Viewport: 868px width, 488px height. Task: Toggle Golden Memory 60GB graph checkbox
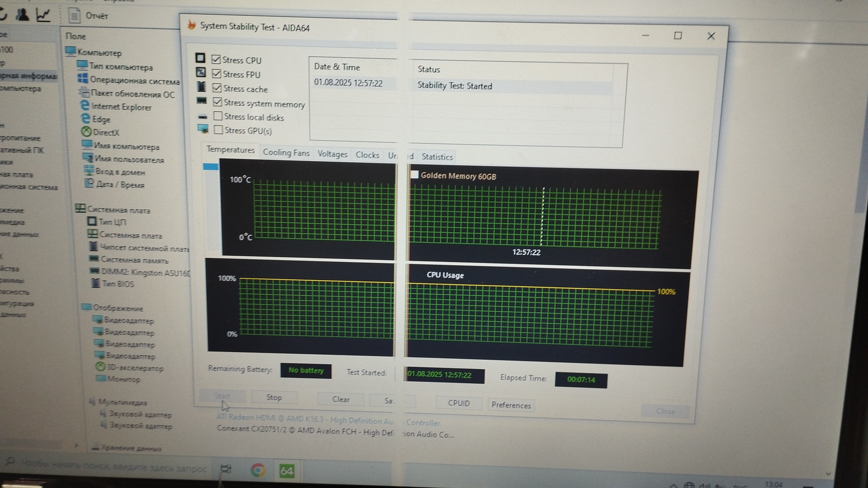point(414,174)
